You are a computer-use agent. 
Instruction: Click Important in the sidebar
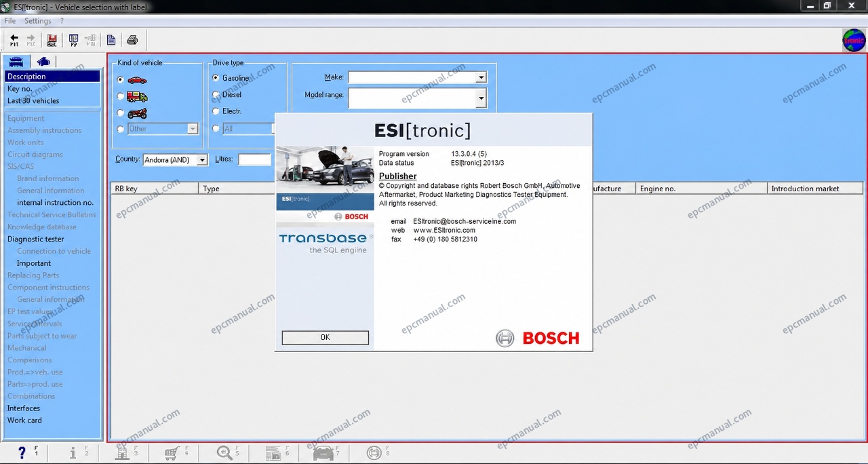pos(34,263)
